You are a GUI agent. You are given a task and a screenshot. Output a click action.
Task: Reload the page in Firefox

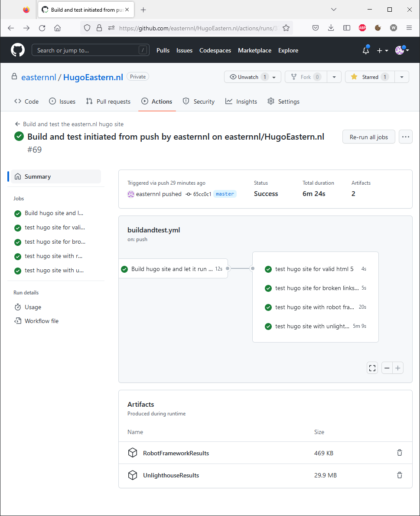point(42,28)
